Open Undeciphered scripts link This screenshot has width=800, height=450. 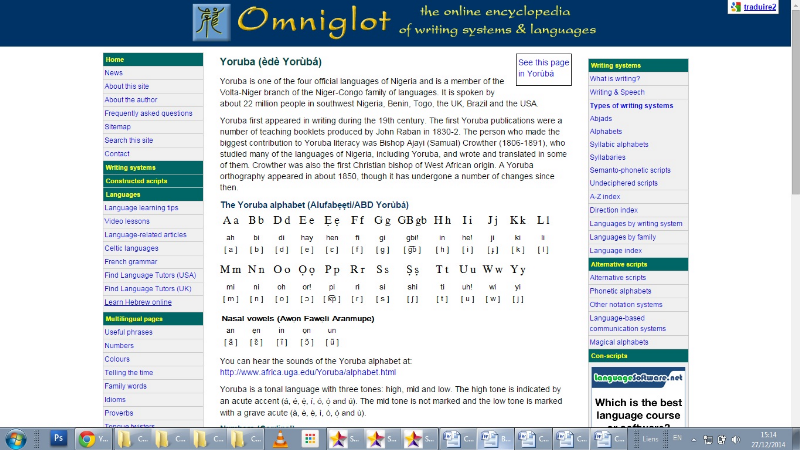point(623,183)
